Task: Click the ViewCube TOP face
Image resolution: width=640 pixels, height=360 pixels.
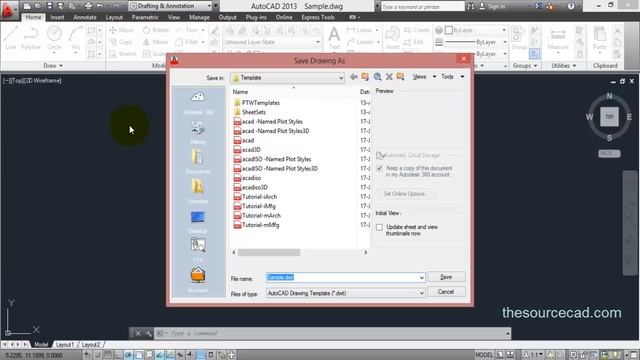Action: click(609, 117)
